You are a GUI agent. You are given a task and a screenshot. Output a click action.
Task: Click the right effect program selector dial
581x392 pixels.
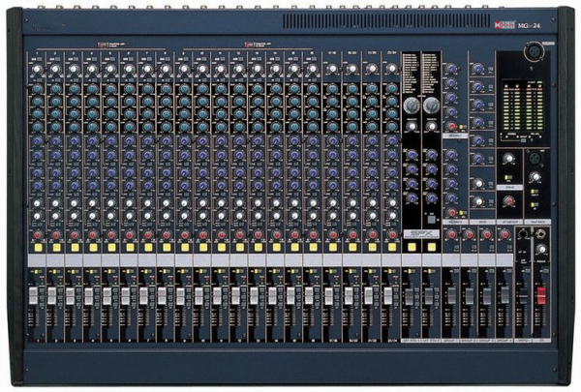point(430,105)
